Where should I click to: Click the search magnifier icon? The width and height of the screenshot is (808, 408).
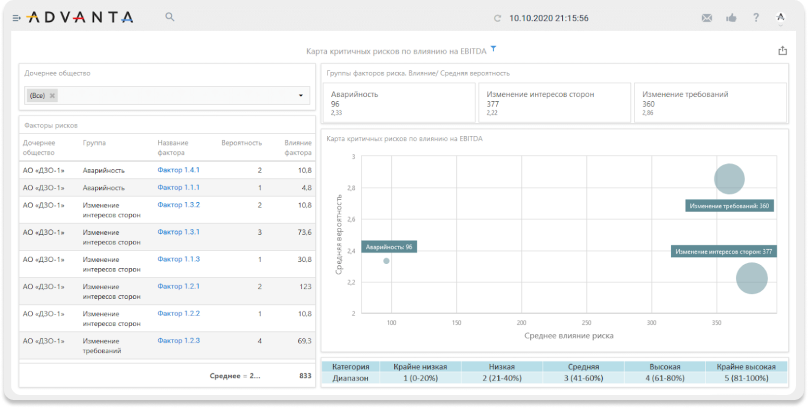169,17
